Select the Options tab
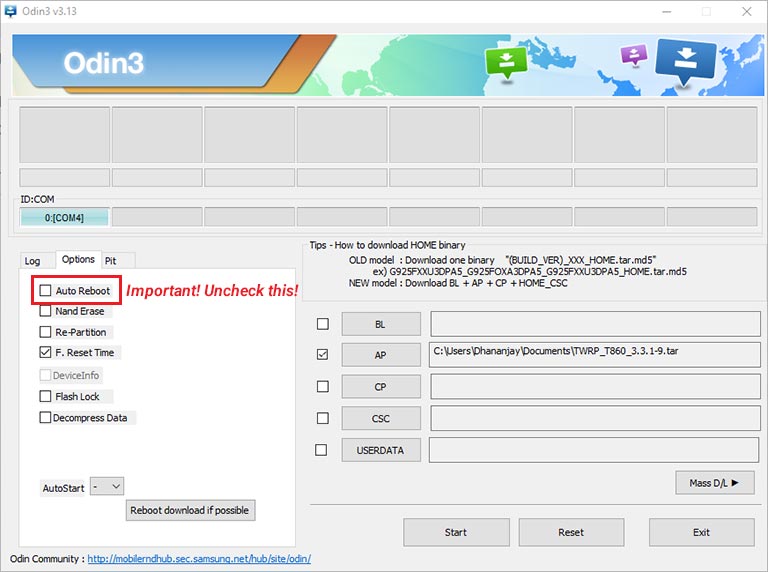 pyautogui.click(x=78, y=259)
